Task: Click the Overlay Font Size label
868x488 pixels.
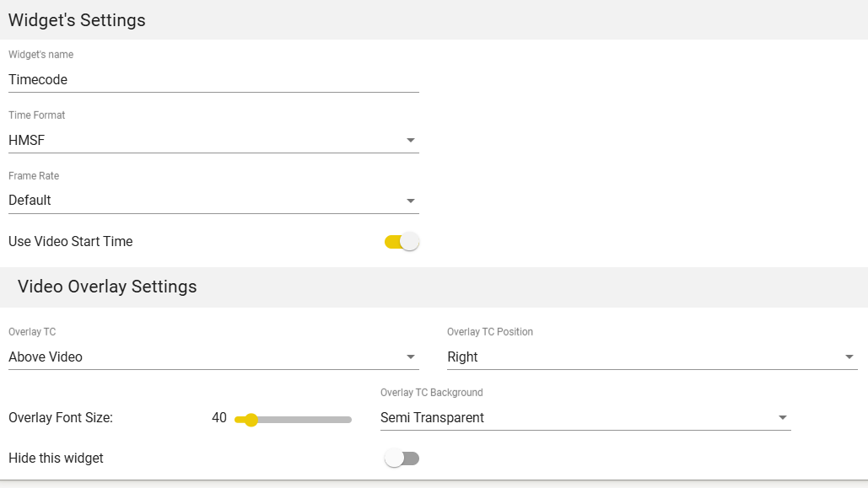Action: [61, 418]
